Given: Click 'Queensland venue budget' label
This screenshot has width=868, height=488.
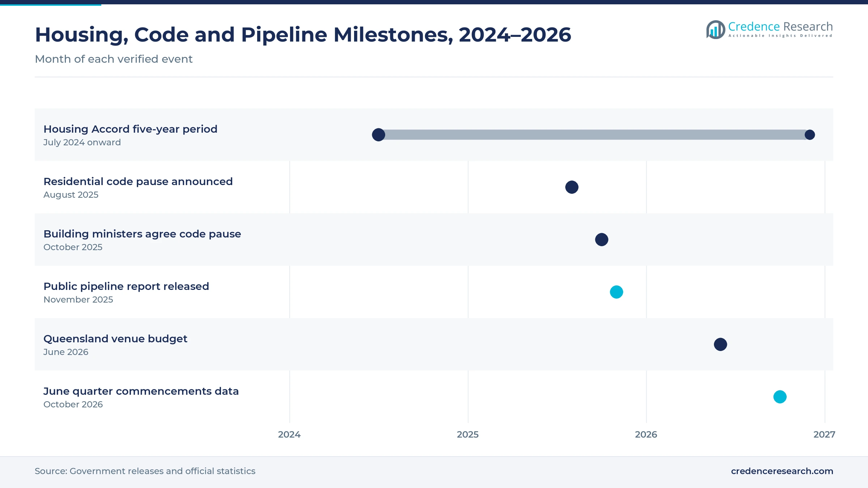Looking at the screenshot, I should 115,339.
